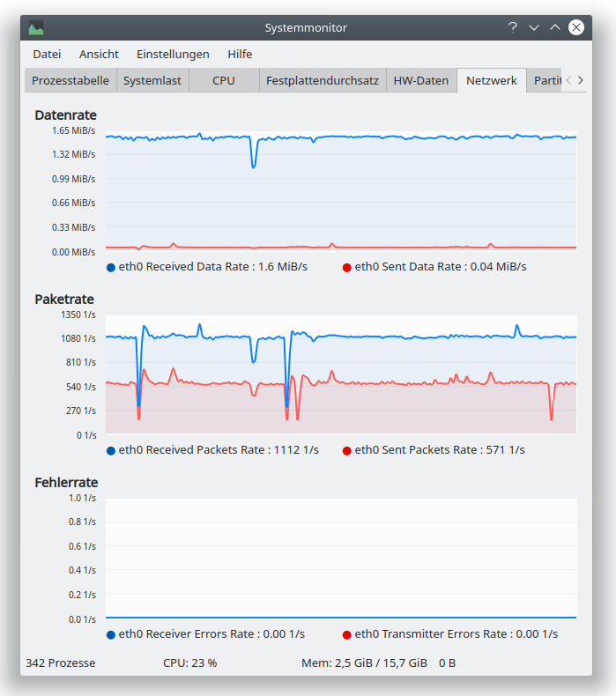Open the Hilfe menu
The image size is (616, 696).
240,54
